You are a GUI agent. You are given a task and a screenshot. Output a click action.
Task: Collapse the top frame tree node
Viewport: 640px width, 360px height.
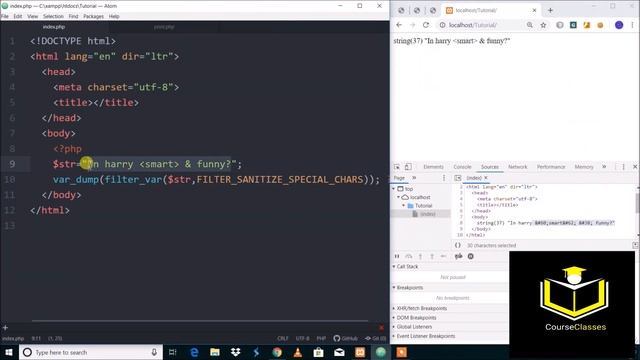click(394, 189)
